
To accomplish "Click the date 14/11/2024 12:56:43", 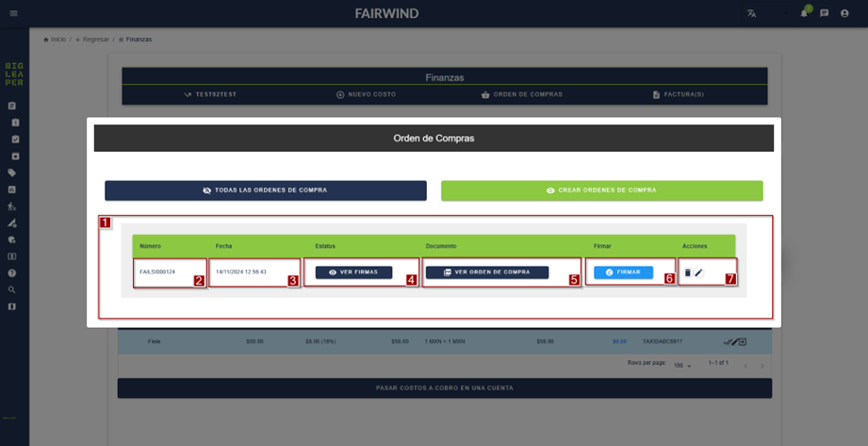I will click(241, 273).
